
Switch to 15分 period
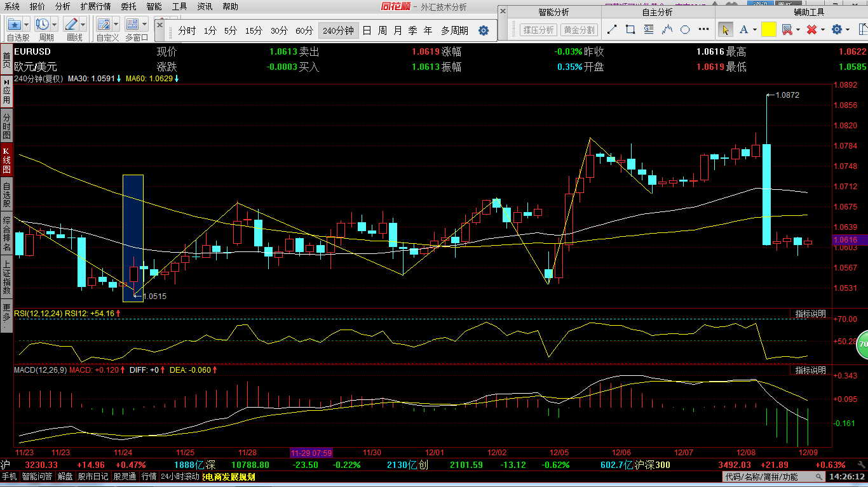coord(254,30)
